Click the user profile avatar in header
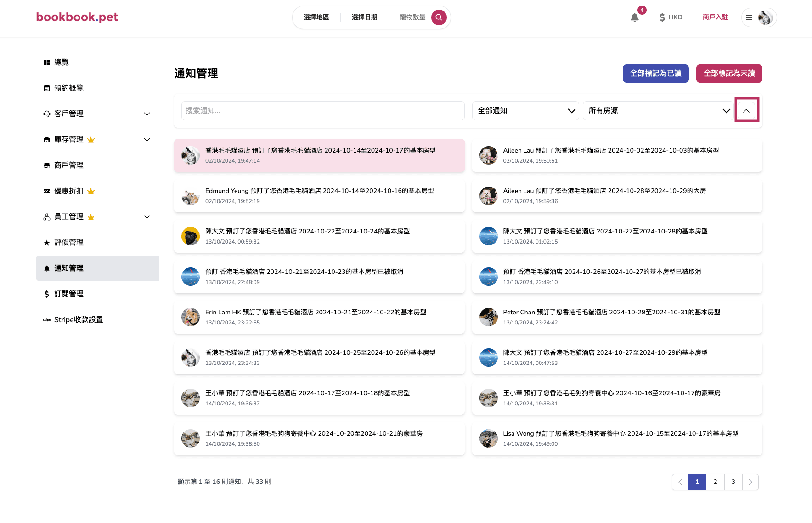 click(765, 17)
